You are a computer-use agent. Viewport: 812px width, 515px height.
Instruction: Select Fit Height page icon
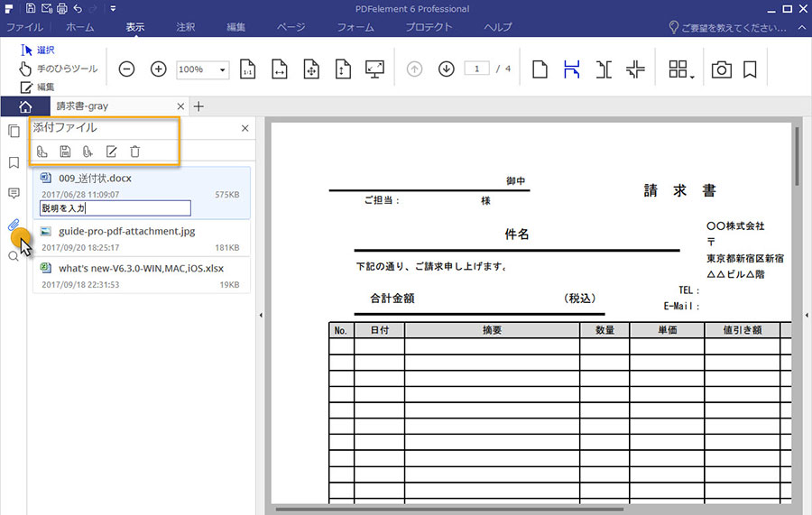pyautogui.click(x=343, y=69)
